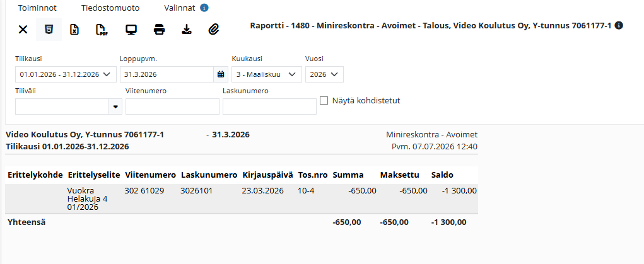Expand the Tiliväli dropdown arrow
The width and height of the screenshot is (644, 264).
115,106
